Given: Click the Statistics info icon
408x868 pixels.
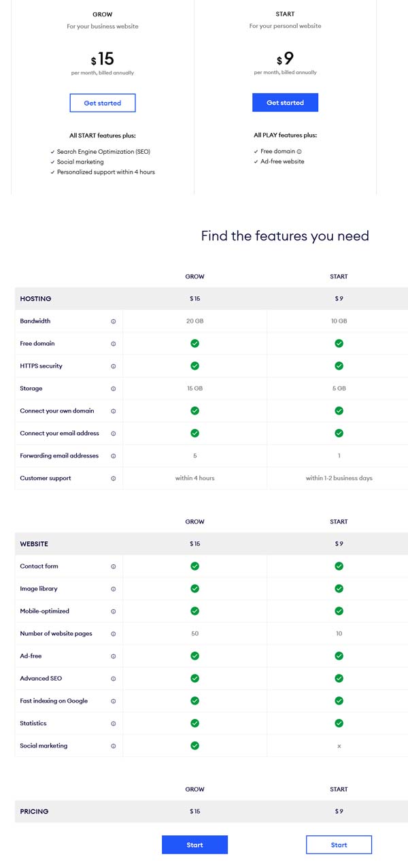Looking at the screenshot, I should pyautogui.click(x=113, y=723).
